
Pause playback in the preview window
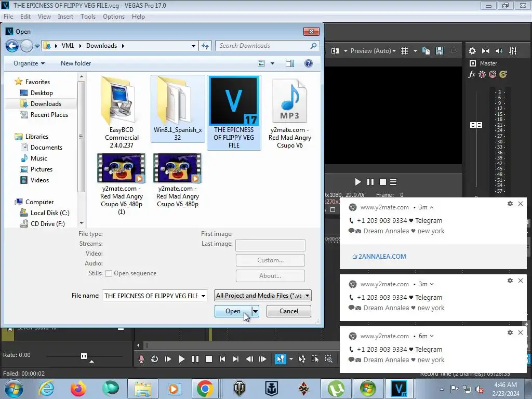370,182
